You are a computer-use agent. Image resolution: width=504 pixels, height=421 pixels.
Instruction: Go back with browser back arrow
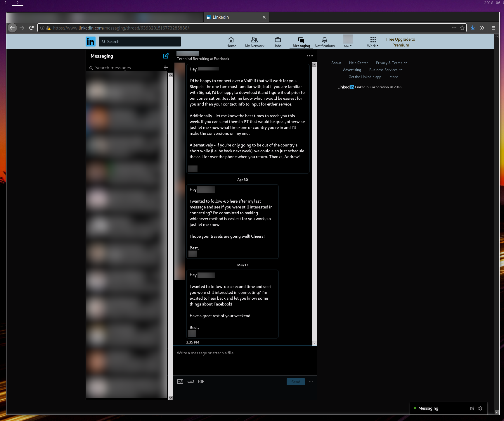[12, 28]
